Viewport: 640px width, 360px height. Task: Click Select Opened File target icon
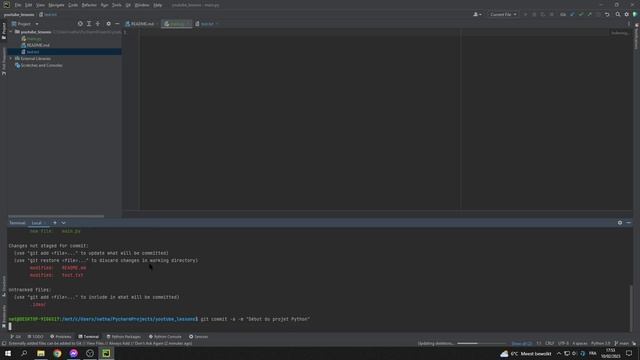click(80, 24)
